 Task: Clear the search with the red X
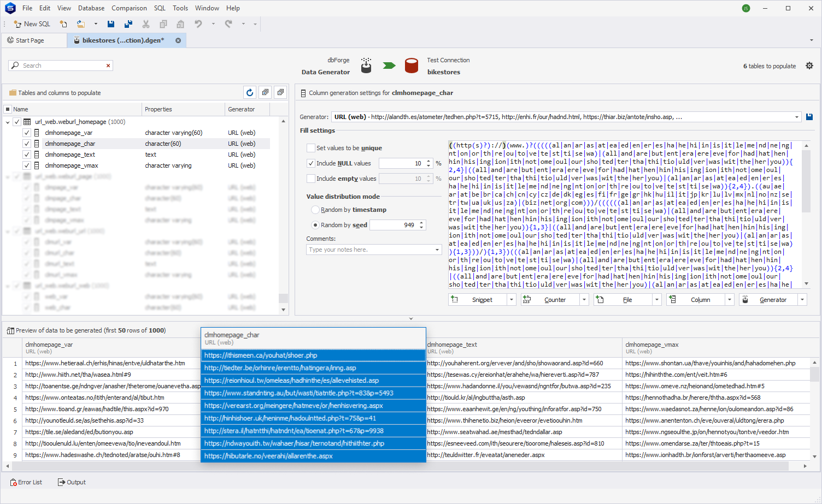click(x=108, y=66)
